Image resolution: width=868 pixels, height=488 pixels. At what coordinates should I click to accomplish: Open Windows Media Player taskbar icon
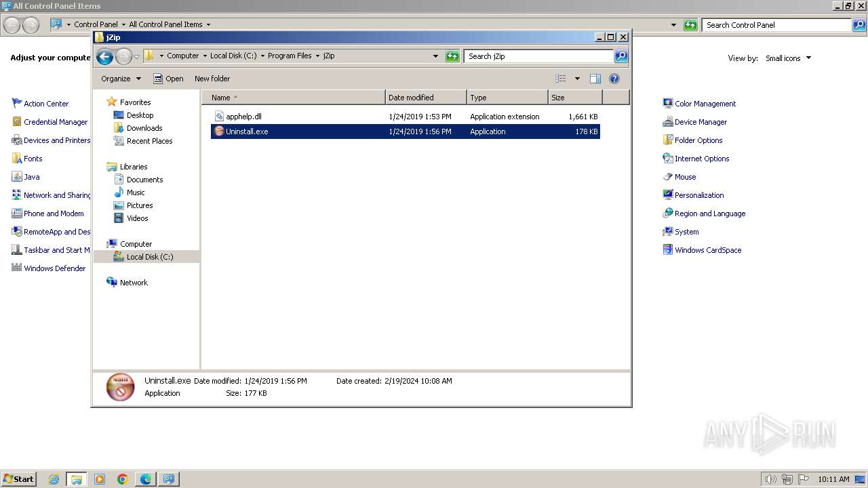tap(100, 479)
